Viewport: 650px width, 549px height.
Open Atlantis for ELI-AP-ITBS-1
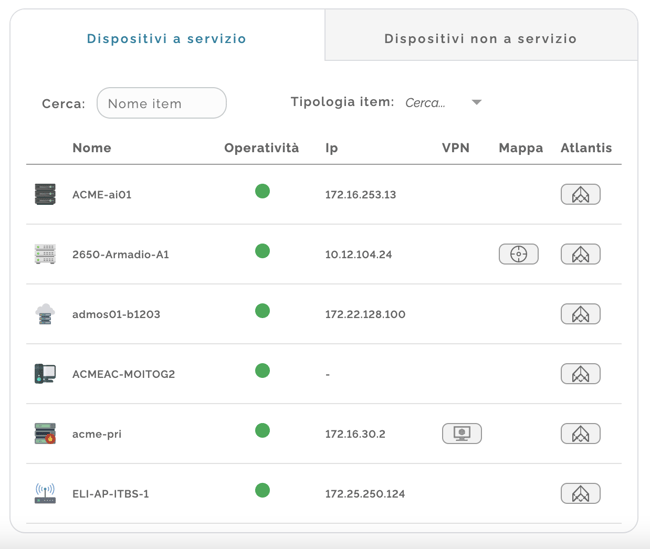[580, 493]
